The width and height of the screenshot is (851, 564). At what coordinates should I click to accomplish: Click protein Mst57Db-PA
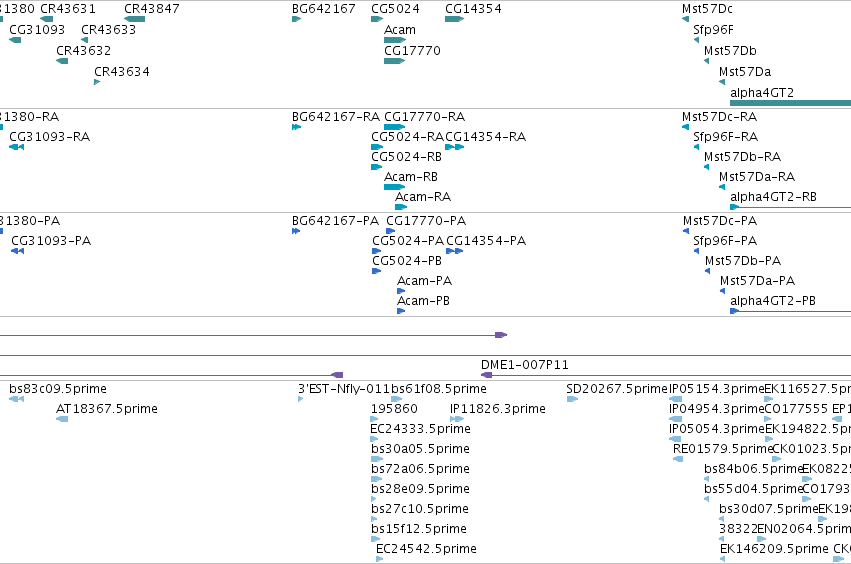point(743,261)
